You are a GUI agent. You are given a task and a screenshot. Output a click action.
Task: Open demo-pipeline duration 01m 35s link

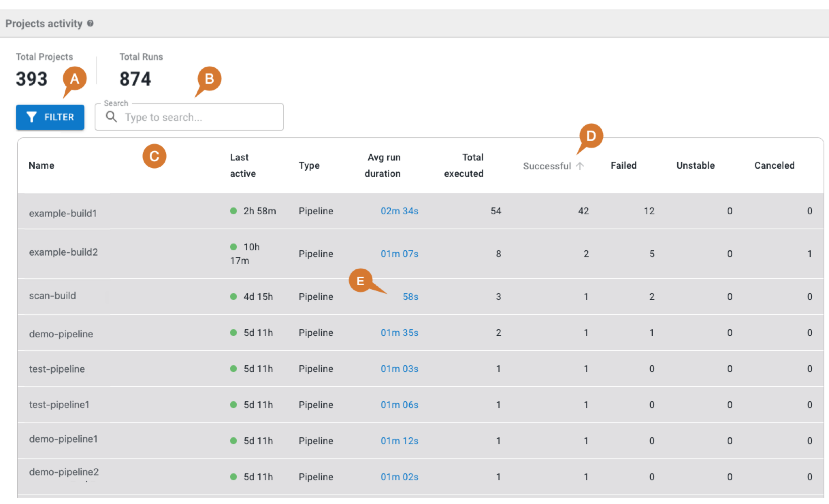399,333
